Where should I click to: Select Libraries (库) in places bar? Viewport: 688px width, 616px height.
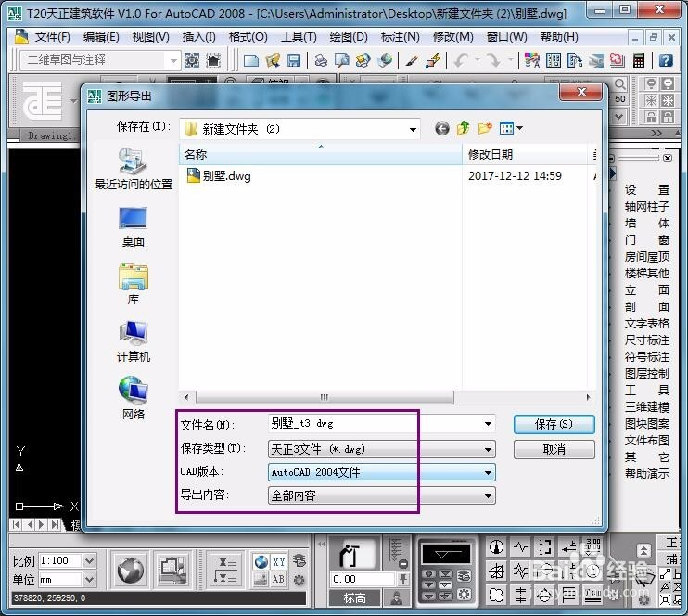coord(134,285)
